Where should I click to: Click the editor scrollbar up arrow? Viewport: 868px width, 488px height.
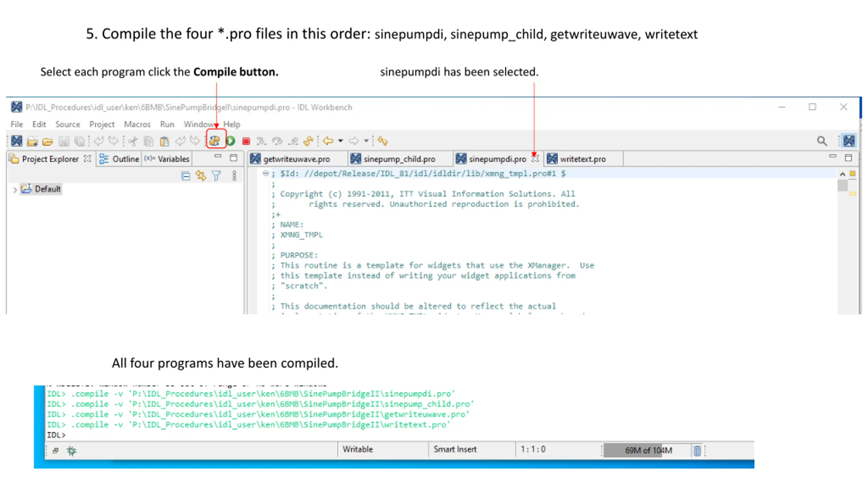pyautogui.click(x=842, y=174)
